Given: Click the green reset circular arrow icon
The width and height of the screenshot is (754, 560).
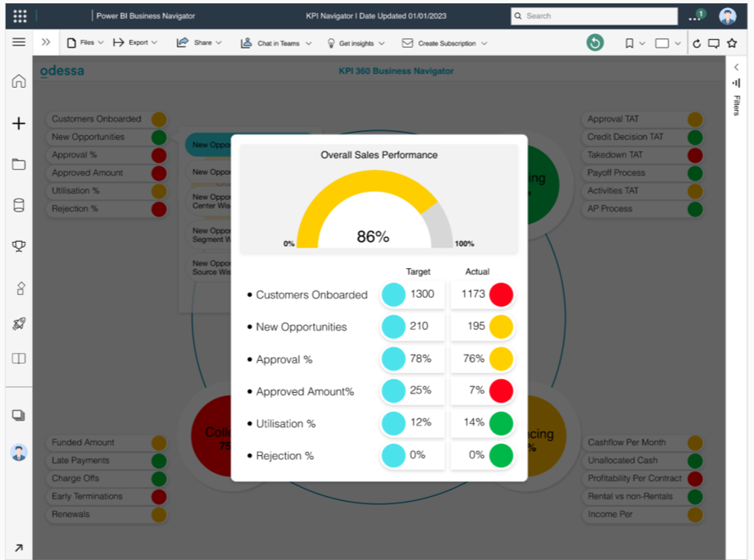Looking at the screenshot, I should (x=595, y=43).
